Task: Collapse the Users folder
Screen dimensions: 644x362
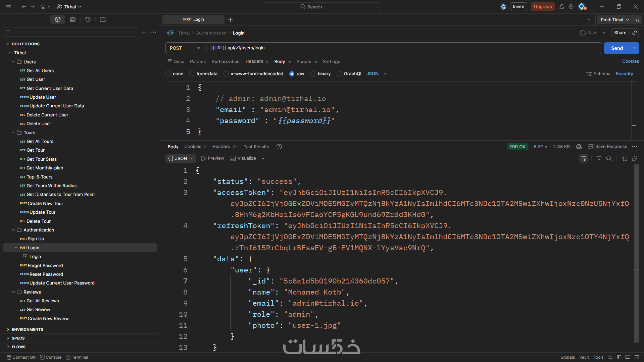Action: (x=13, y=62)
